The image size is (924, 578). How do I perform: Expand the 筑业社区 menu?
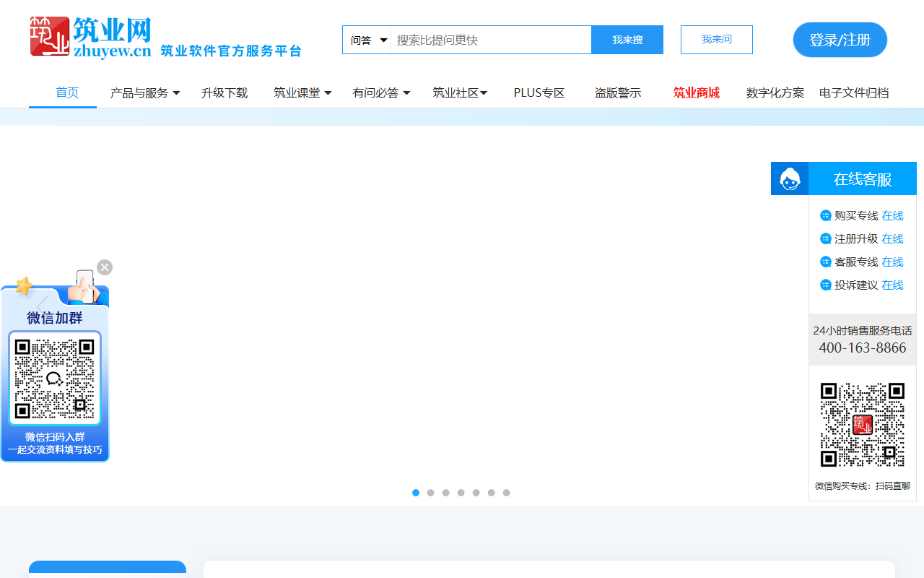[x=460, y=92]
